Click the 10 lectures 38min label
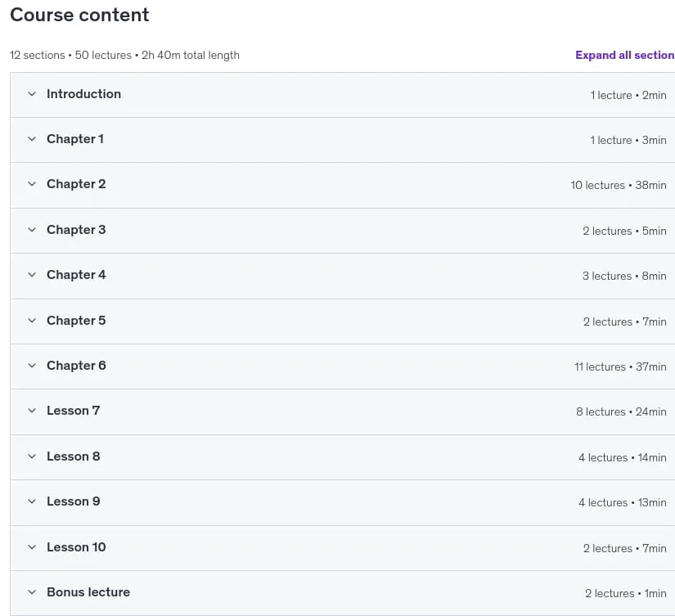Image resolution: width=675 pixels, height=616 pixels. pyautogui.click(x=619, y=185)
